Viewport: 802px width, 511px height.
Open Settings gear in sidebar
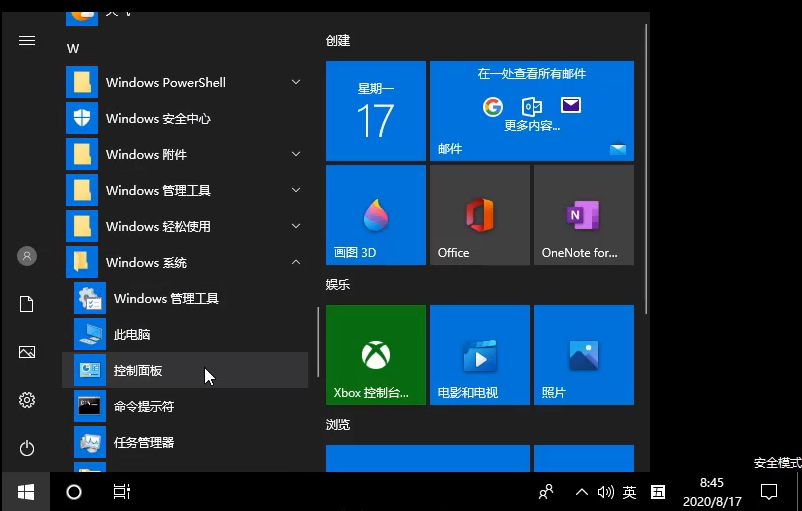click(27, 400)
